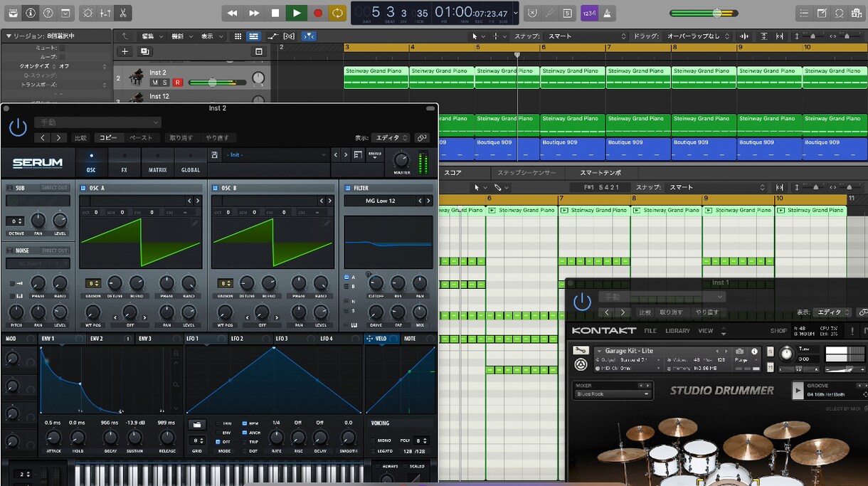Open the エディタ view dropdown in Serum window

(x=391, y=138)
